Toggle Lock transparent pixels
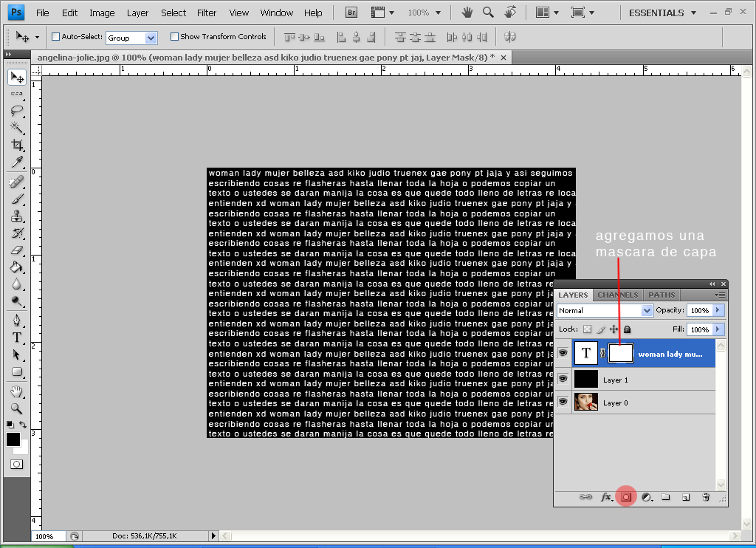The image size is (756, 548). coord(587,329)
